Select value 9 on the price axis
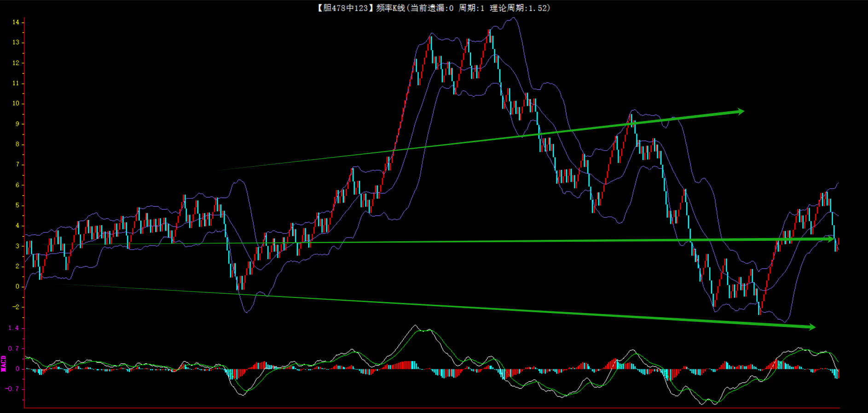 click(x=17, y=124)
